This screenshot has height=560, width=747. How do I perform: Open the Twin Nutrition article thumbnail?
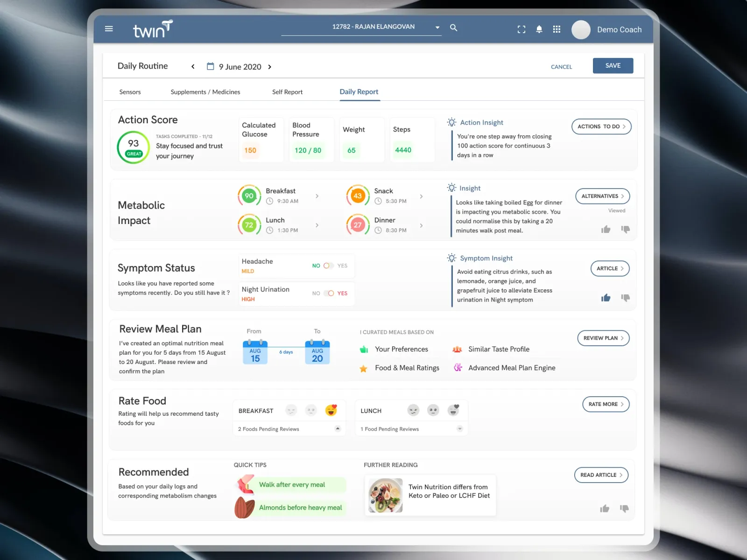pos(386,496)
